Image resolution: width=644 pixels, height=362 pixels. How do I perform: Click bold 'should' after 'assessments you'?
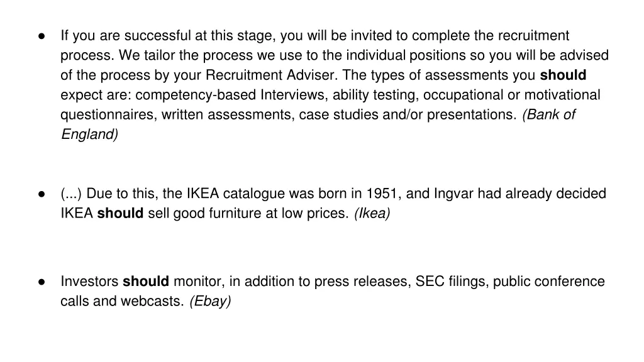click(x=563, y=75)
